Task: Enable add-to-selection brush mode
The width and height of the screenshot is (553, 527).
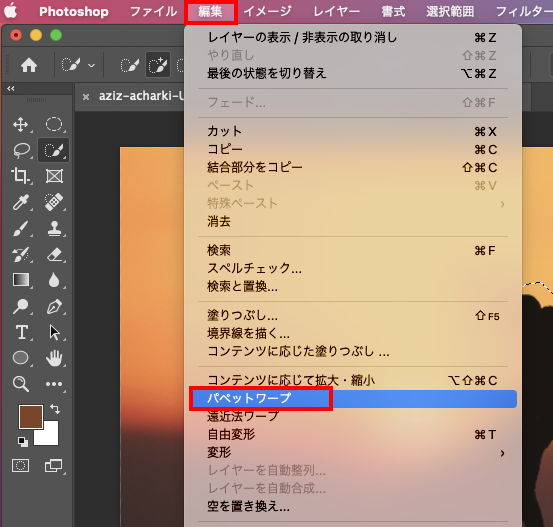Action: [x=158, y=65]
